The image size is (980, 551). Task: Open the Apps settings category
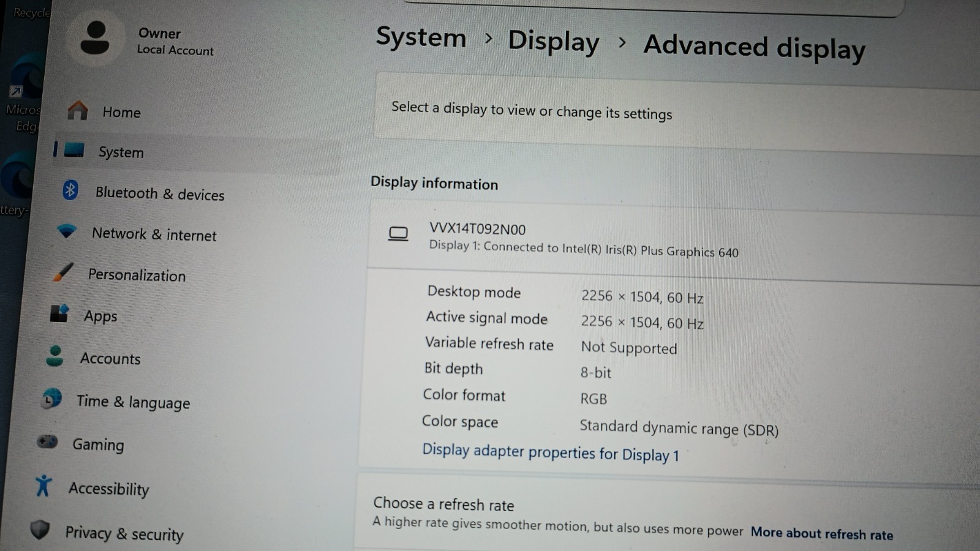click(x=100, y=317)
